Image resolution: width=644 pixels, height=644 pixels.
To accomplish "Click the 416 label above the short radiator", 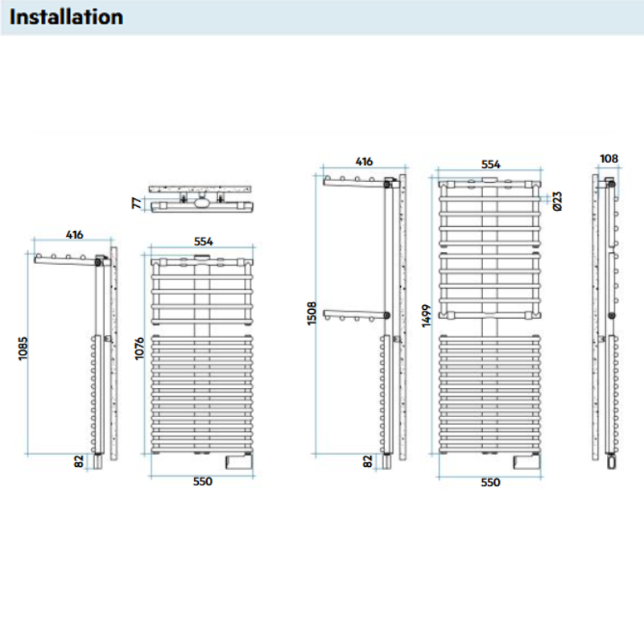I will tap(74, 235).
